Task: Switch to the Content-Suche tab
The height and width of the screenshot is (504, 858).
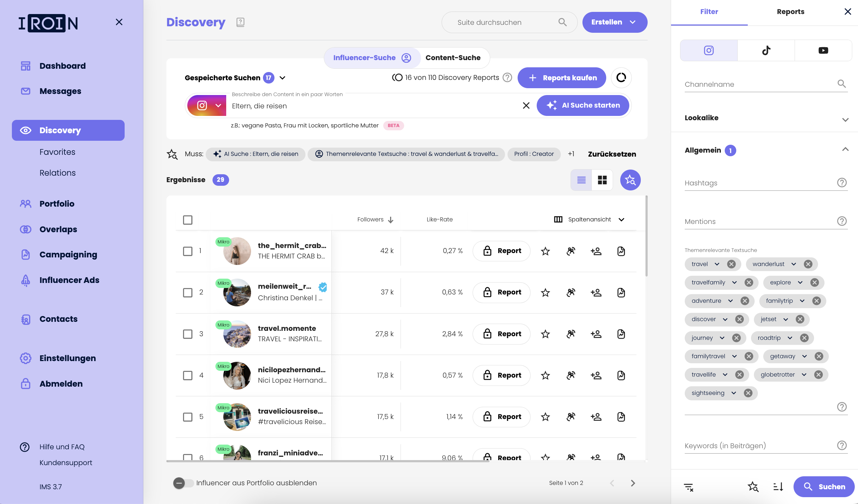Action: pos(452,57)
